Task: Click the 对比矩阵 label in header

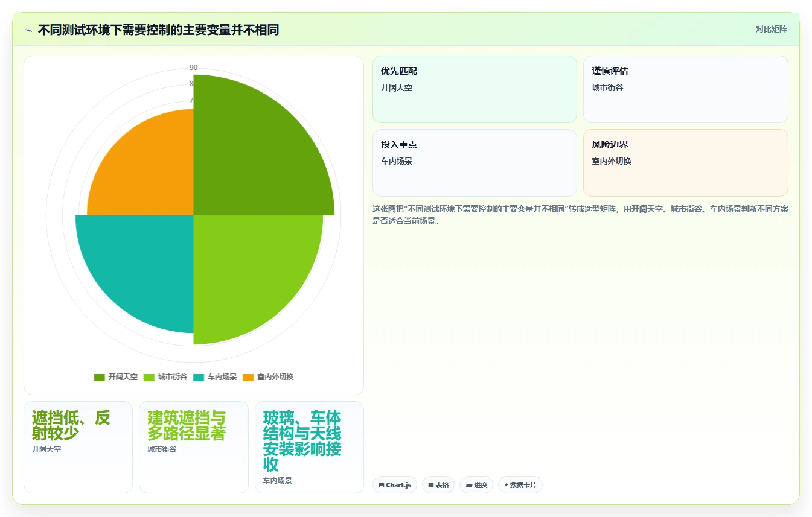Action: pos(772,29)
